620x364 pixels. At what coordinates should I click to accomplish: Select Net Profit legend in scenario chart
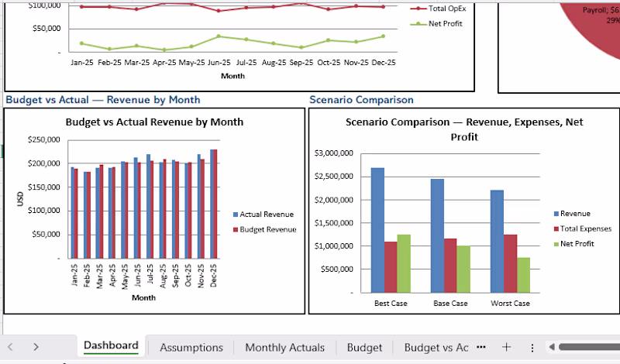pyautogui.click(x=573, y=244)
